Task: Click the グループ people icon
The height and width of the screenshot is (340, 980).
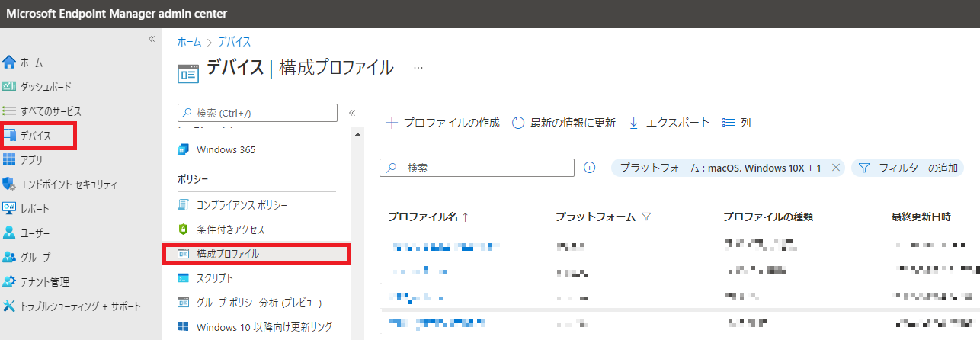Action: [9, 258]
